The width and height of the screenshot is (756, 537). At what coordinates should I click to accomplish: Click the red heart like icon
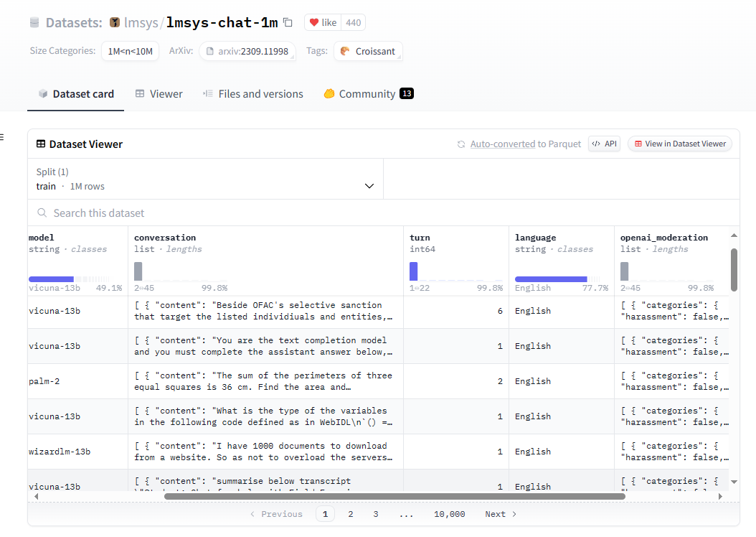pos(314,23)
